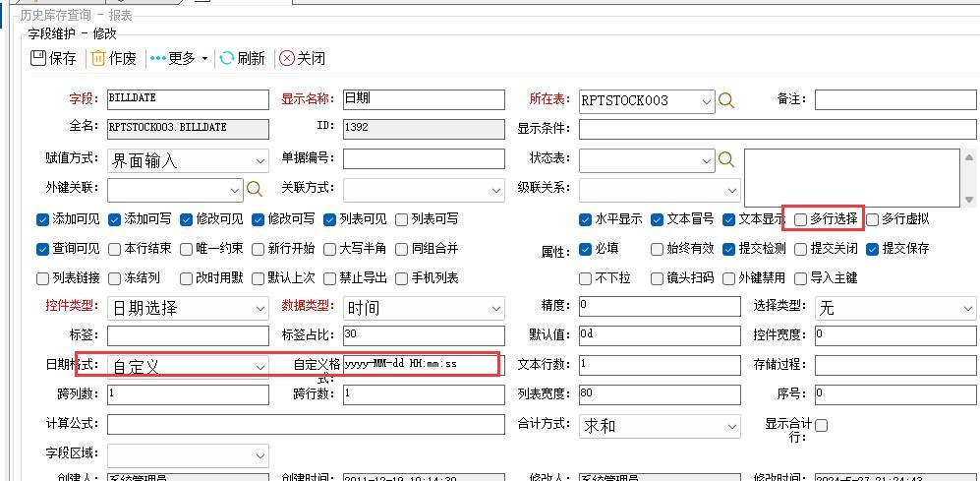Check the 显示合计行 checkbox
The height and width of the screenshot is (481, 980).
point(821,425)
